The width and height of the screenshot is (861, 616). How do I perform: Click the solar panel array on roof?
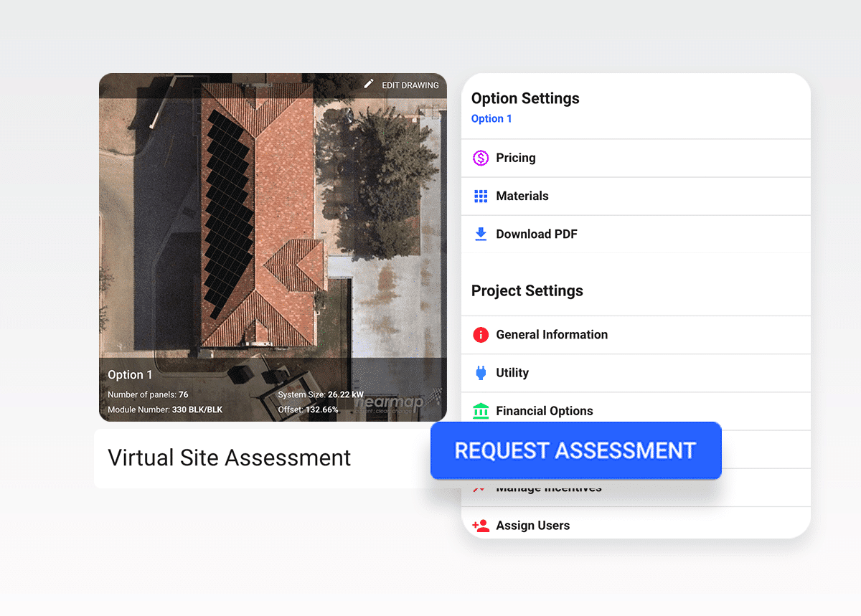pos(228,215)
